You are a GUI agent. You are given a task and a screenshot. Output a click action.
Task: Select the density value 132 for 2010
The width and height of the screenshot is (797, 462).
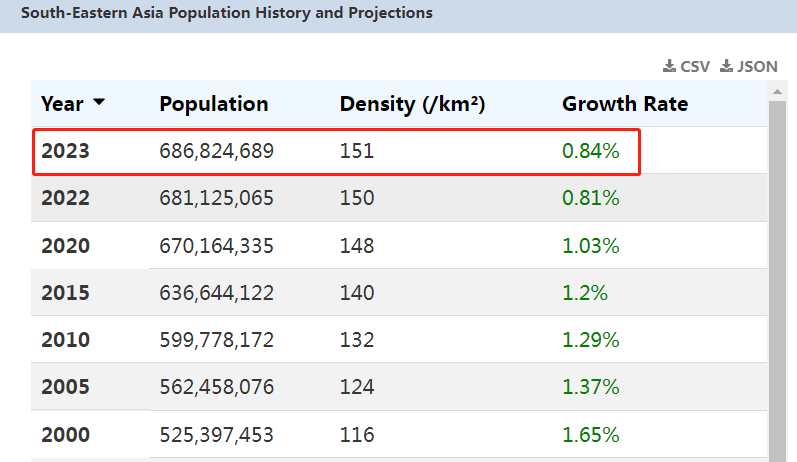coord(357,340)
